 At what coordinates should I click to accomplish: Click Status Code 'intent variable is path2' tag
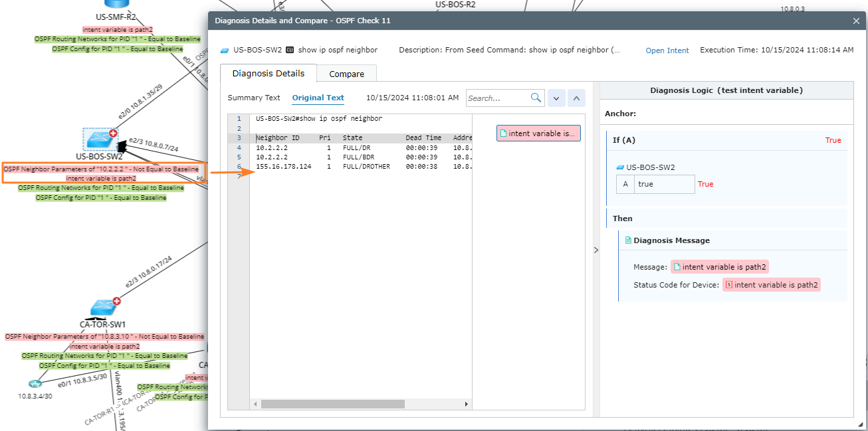coord(772,285)
